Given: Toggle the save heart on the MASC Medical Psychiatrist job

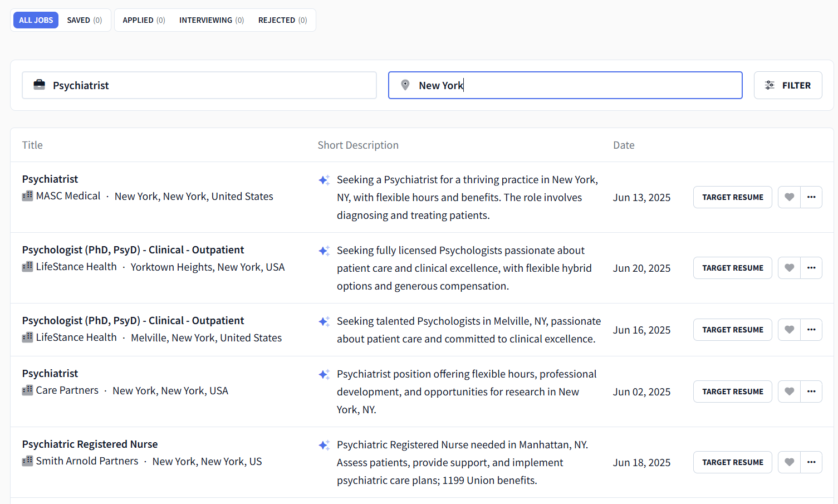Looking at the screenshot, I should click(x=789, y=197).
